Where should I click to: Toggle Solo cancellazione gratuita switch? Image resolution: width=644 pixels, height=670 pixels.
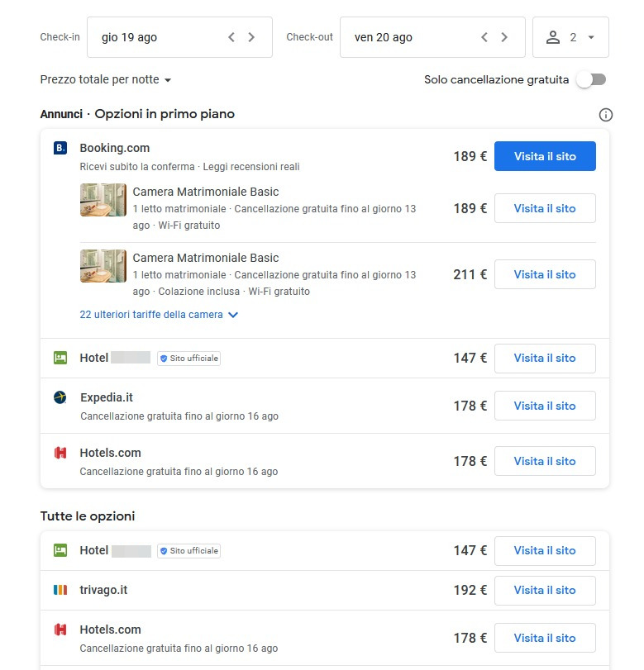point(591,79)
